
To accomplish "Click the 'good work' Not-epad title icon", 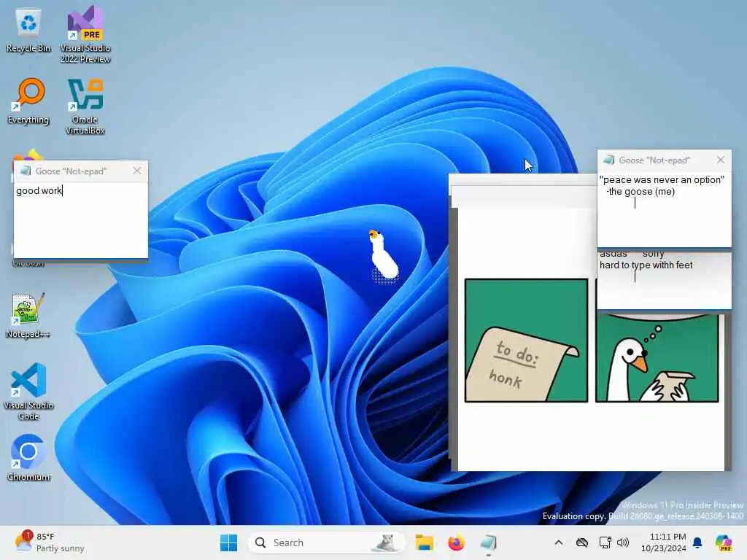I will (26, 171).
